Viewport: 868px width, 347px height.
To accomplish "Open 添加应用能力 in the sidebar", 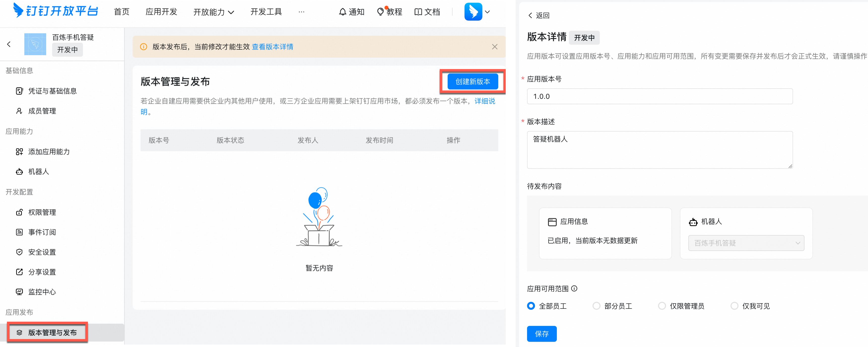I will (49, 152).
